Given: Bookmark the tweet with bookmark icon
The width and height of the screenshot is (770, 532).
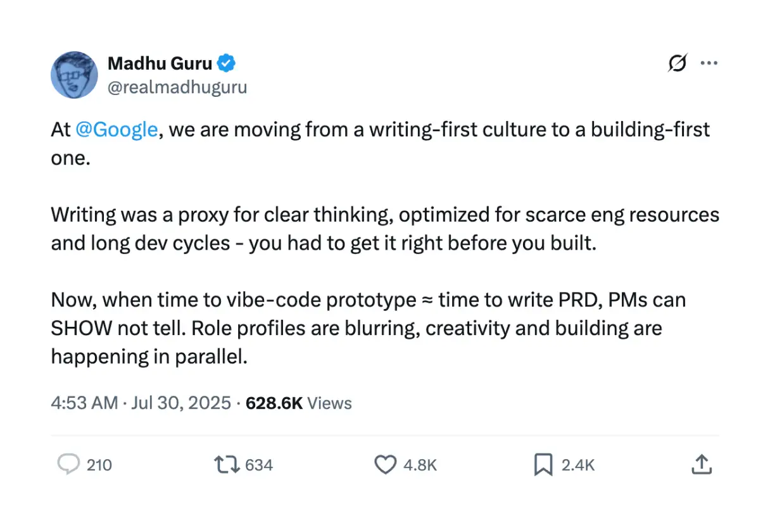Looking at the screenshot, I should 543,465.
